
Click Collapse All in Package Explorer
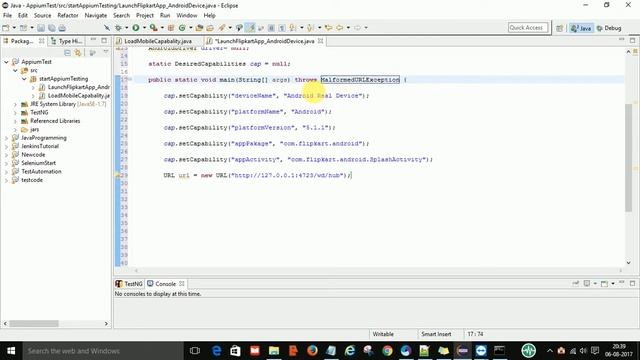(x=67, y=53)
